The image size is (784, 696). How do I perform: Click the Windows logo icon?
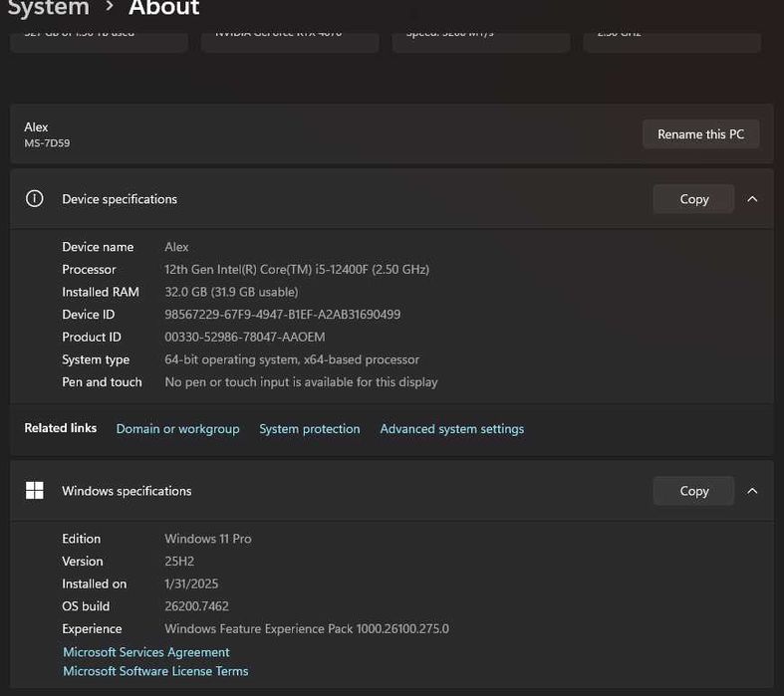click(35, 491)
